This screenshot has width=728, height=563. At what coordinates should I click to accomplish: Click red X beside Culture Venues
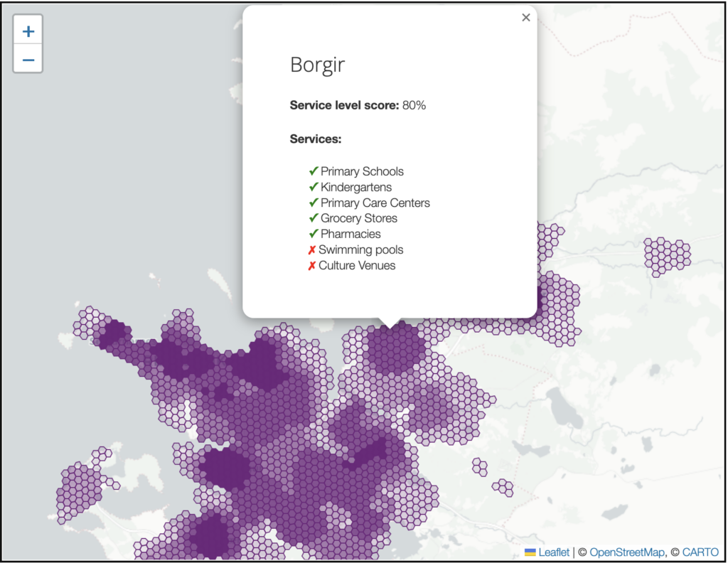point(311,265)
